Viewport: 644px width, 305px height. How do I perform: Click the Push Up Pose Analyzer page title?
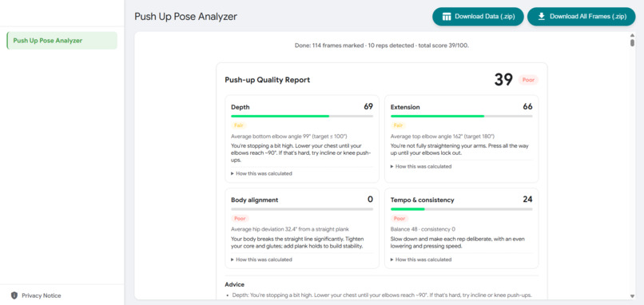click(185, 17)
